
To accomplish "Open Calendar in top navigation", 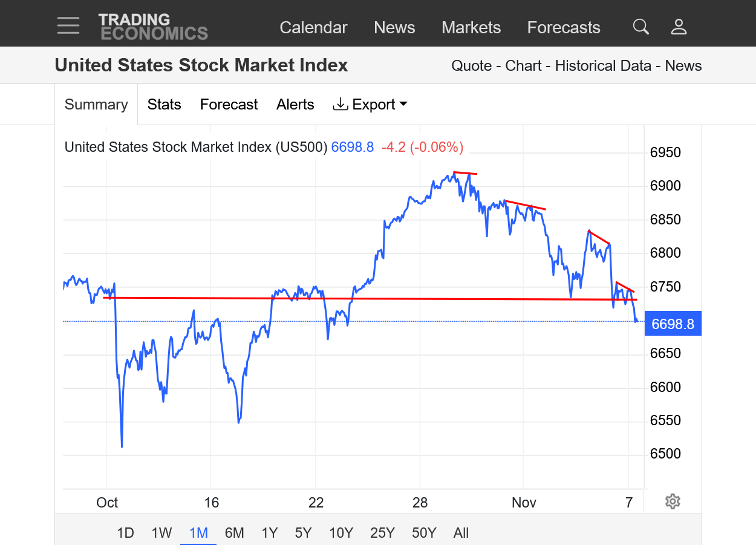I will click(313, 27).
